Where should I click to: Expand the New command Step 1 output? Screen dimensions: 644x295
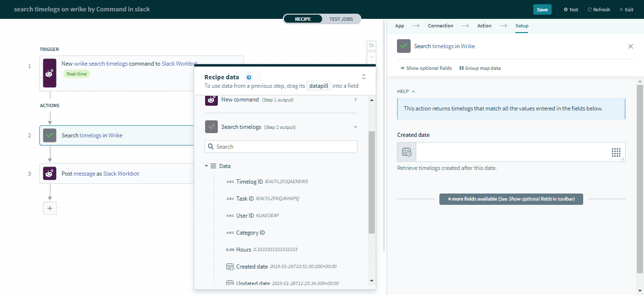point(355,100)
